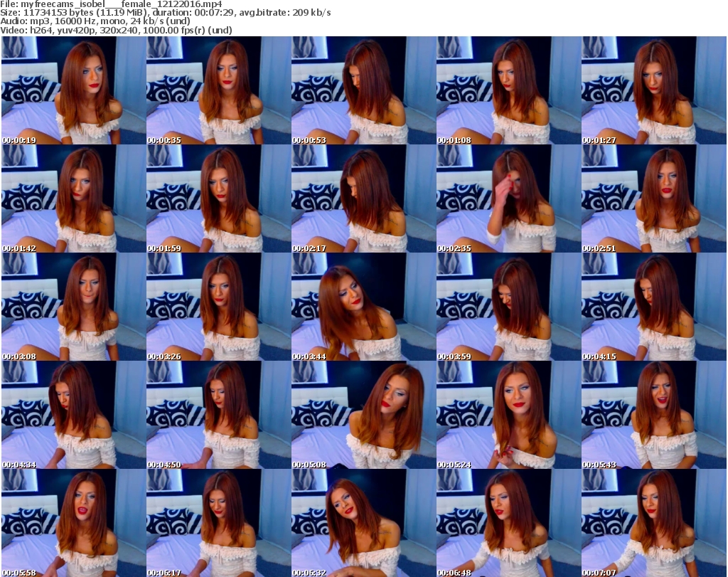
Task: Click the thumbnail with timestamp 00:02:35
Action: [508, 198]
